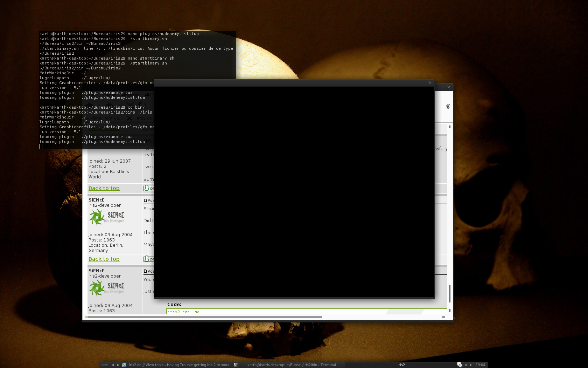Click the first SiENcE Iris Developer avatar
Viewport: 588px width, 368px height.
click(x=107, y=217)
